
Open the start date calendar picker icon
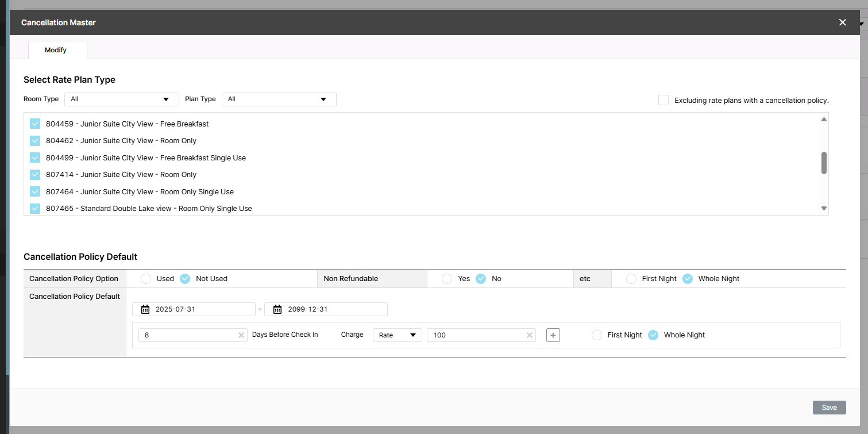pos(145,309)
